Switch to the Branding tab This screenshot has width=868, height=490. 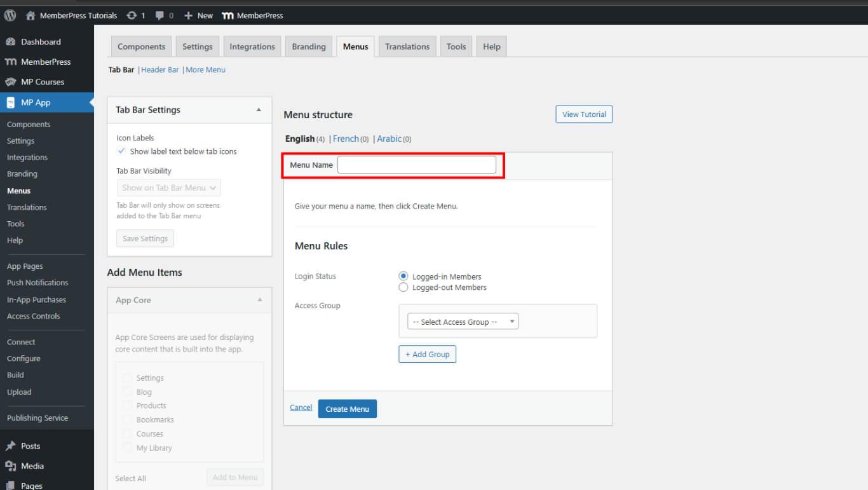[309, 46]
